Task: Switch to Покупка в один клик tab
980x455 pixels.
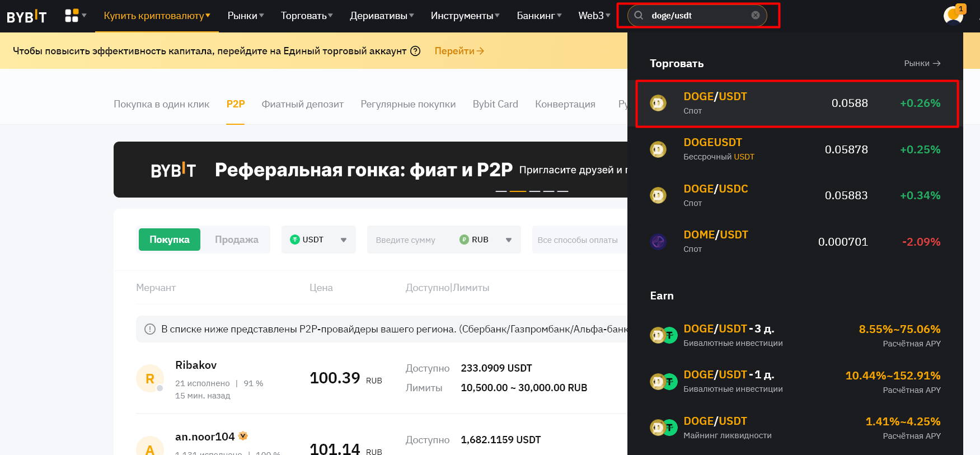Action: [x=161, y=104]
